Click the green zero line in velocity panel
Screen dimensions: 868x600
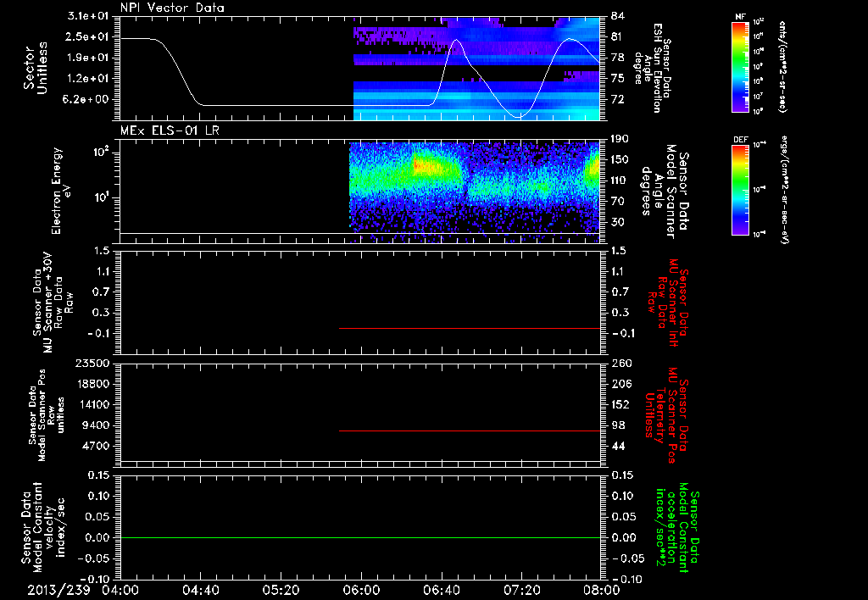point(360,537)
